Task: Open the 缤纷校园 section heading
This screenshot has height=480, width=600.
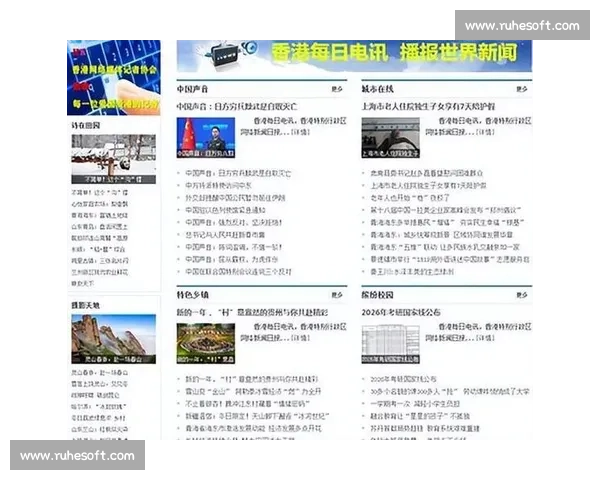Action: pos(377,295)
